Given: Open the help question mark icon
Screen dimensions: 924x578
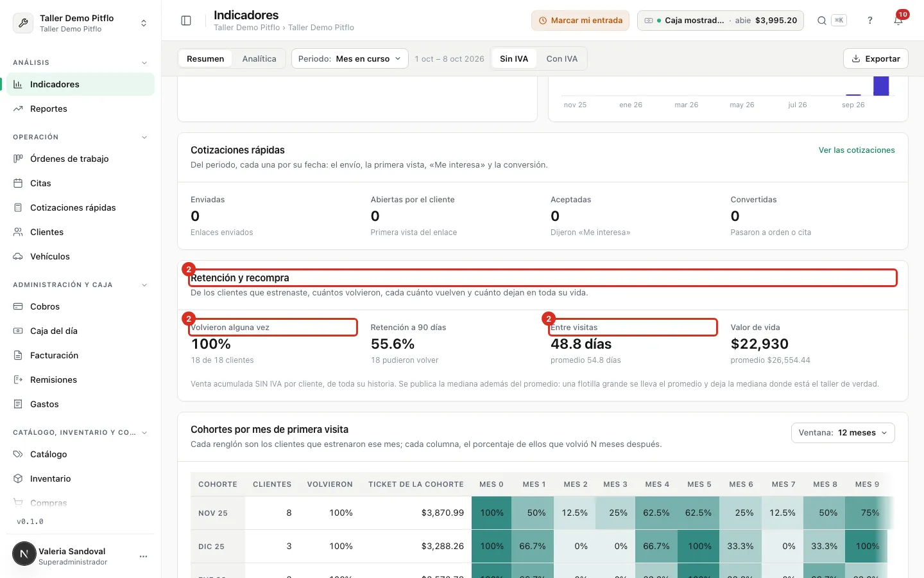Looking at the screenshot, I should [870, 21].
